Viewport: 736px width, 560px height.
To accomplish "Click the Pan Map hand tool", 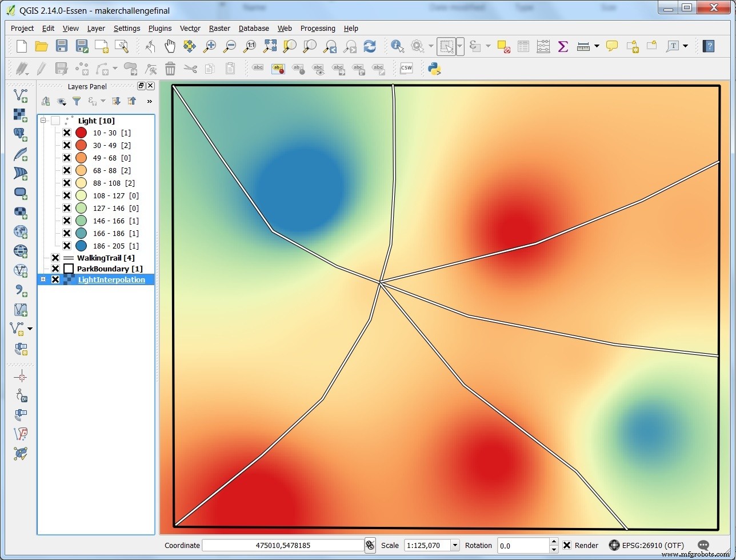I will [x=170, y=46].
